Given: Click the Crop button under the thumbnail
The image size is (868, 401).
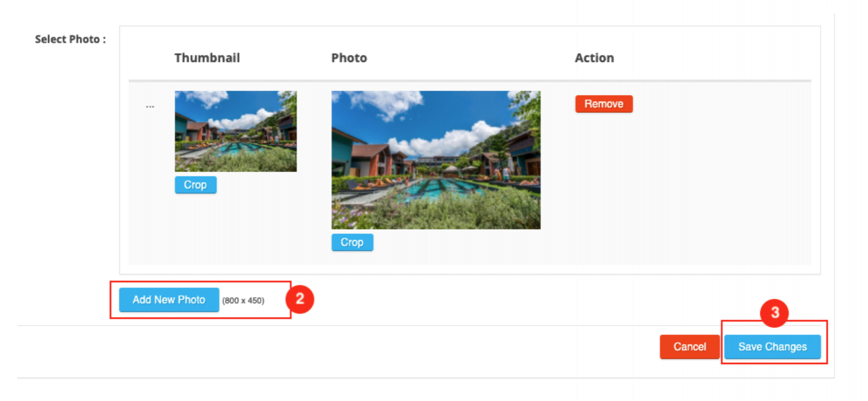Looking at the screenshot, I should pos(195,185).
